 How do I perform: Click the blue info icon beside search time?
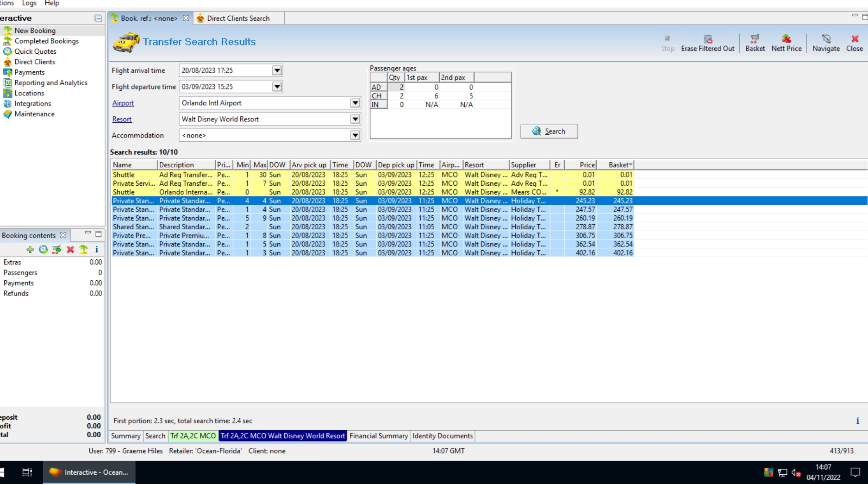click(857, 421)
